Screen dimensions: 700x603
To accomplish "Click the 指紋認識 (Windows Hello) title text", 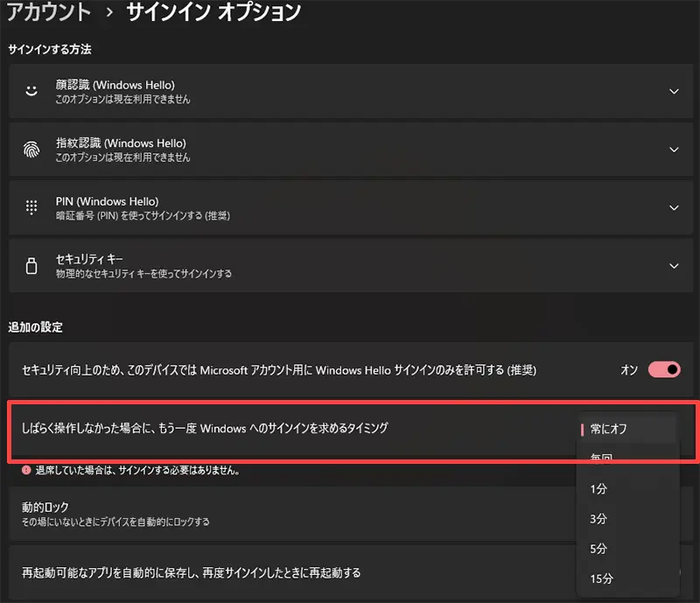I will pos(121,143).
